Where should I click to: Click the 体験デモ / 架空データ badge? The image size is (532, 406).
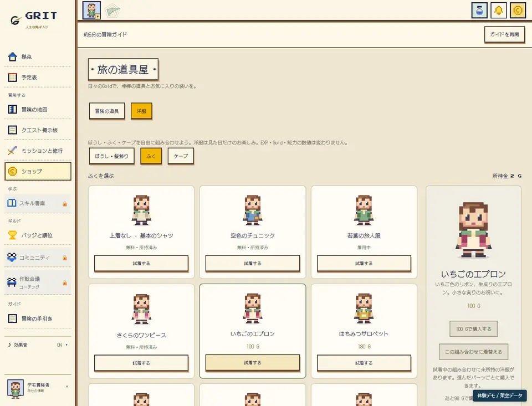(500, 395)
